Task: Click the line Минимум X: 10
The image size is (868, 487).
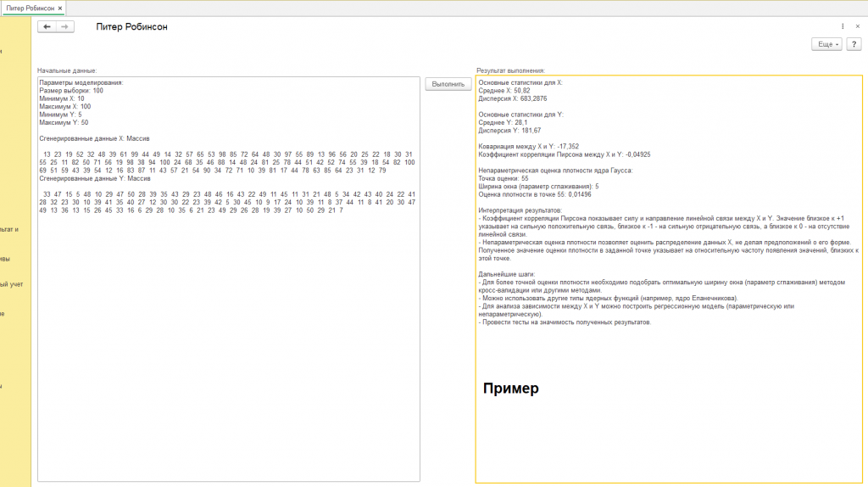Action: pos(61,98)
